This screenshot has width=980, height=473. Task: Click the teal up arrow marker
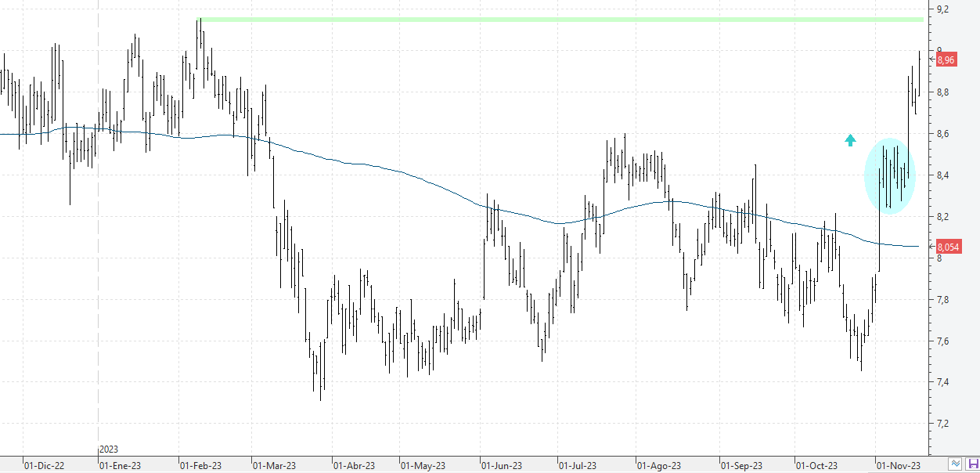[x=850, y=140]
